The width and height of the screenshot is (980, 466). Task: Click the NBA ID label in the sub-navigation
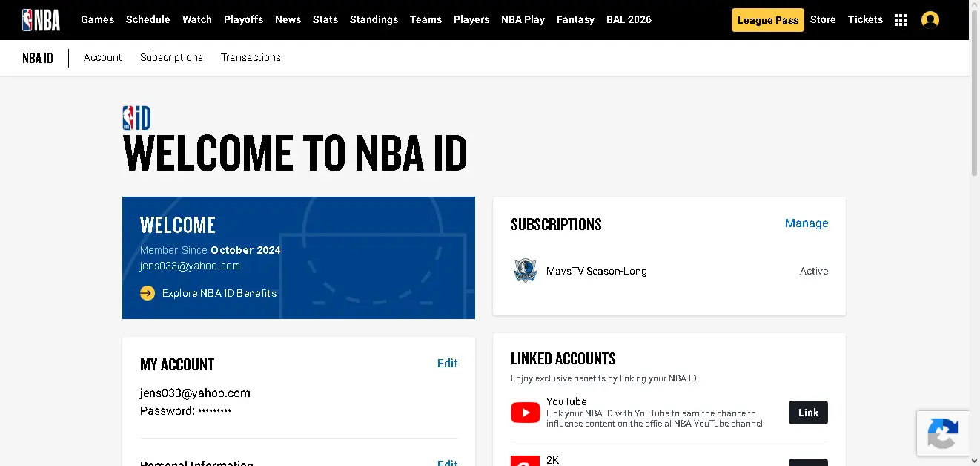pos(38,58)
